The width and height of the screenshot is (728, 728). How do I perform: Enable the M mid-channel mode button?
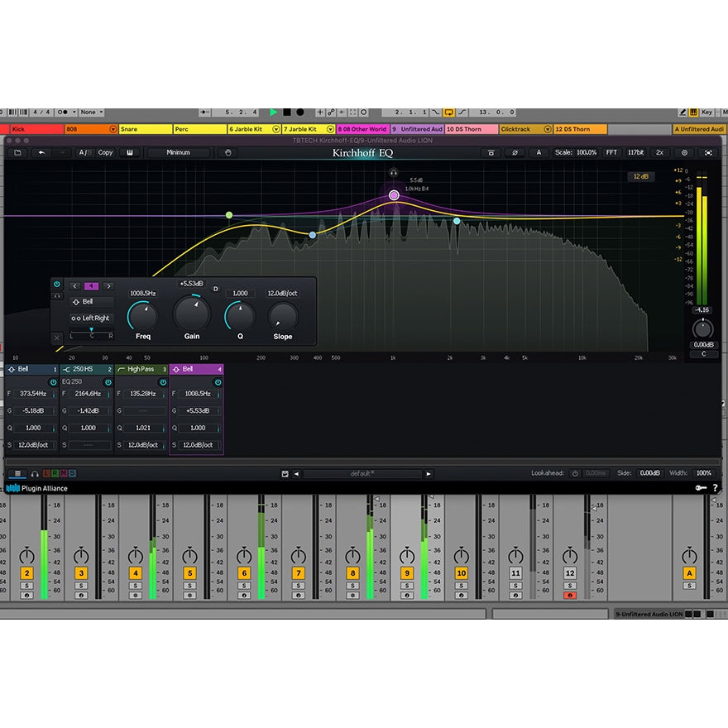coord(64,473)
